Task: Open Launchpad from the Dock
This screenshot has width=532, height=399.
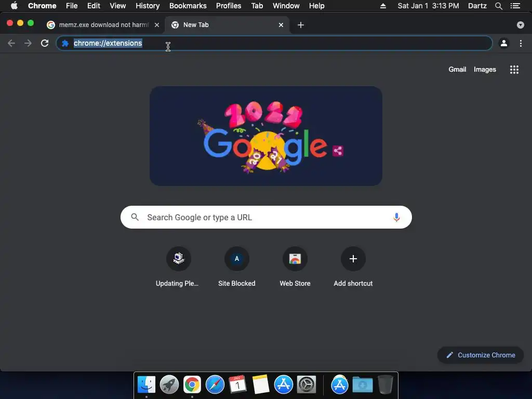Action: coord(169,385)
